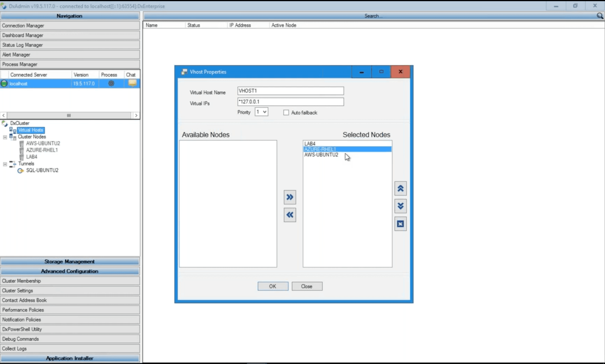Click the connected server horizontal scrollbar

click(69, 115)
